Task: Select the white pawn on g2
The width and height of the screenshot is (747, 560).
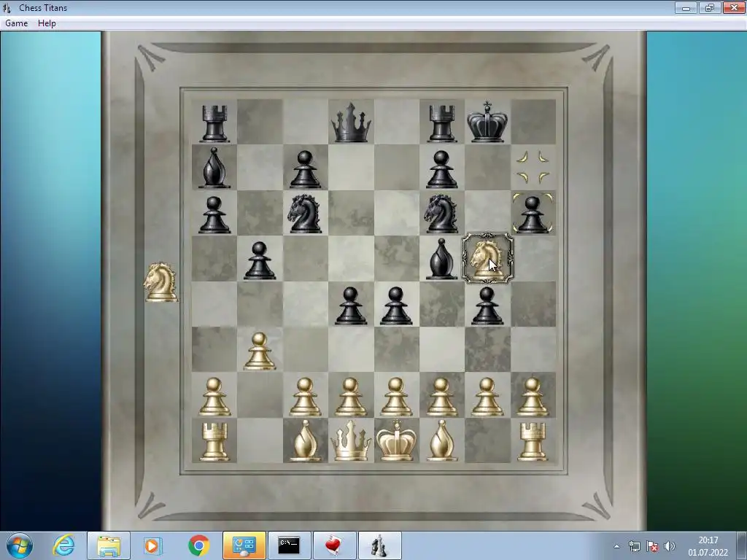Action: (x=487, y=397)
